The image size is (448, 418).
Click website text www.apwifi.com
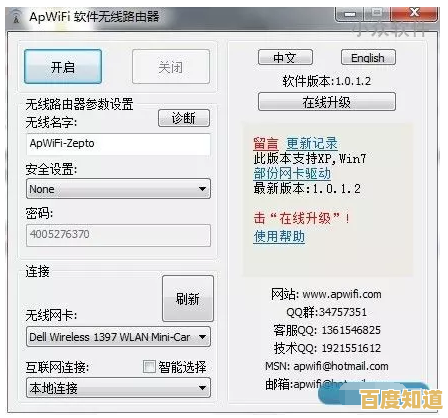342,294
